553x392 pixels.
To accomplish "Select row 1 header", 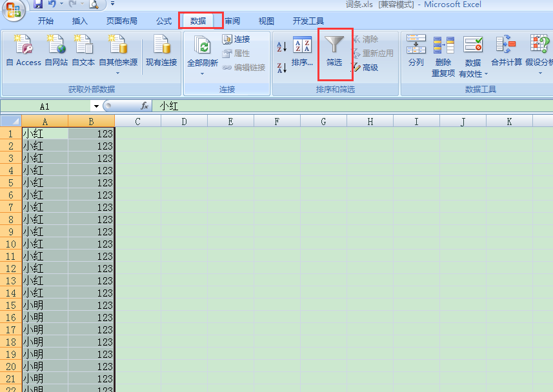I will [11, 133].
